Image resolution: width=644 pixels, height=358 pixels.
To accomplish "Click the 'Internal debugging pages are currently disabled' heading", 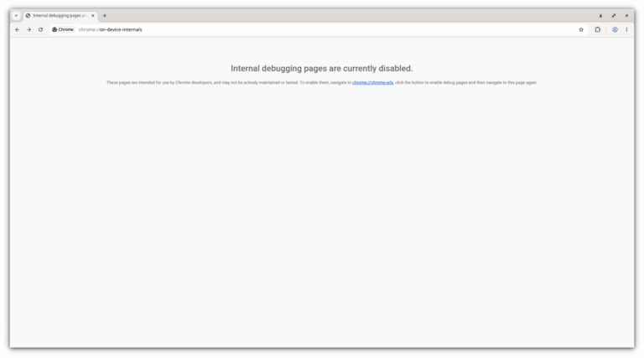I will click(x=322, y=68).
